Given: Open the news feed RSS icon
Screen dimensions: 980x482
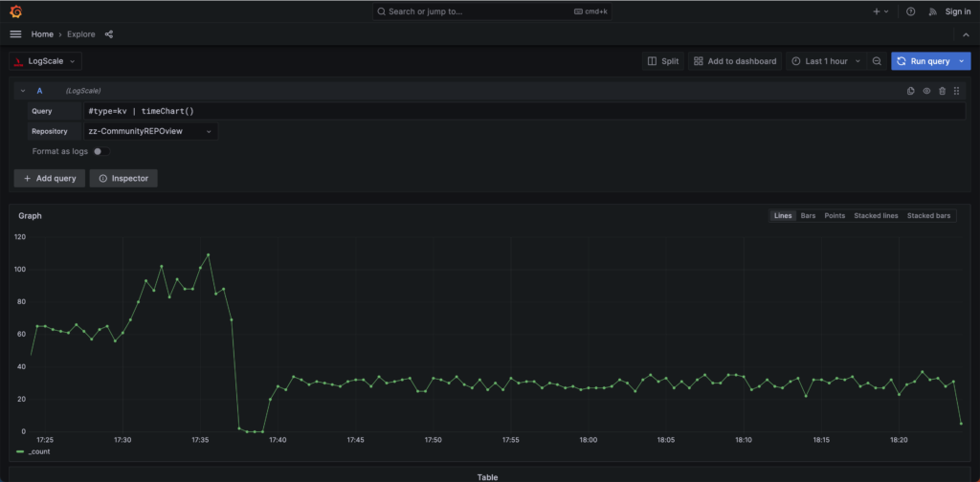Looking at the screenshot, I should point(932,11).
